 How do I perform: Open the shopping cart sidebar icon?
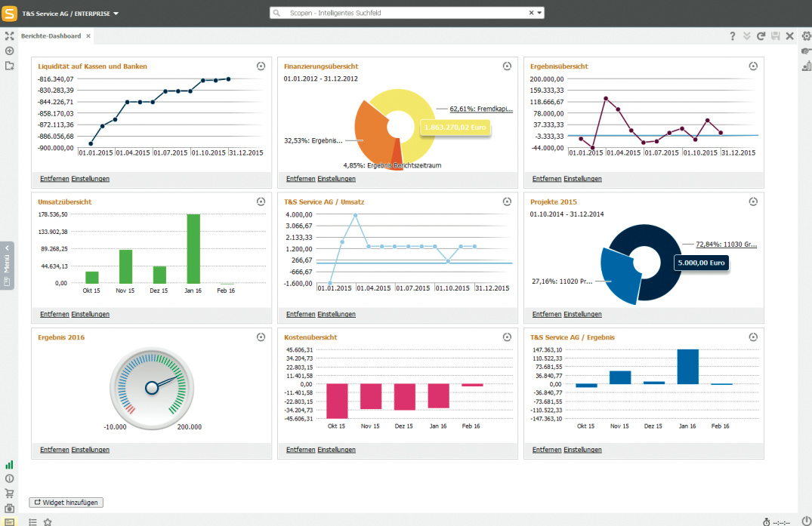(x=9, y=494)
